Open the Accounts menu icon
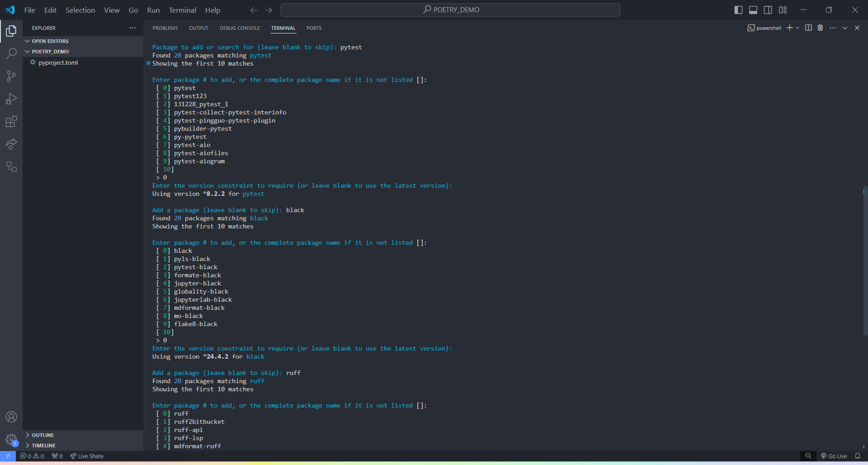The image size is (868, 465). [11, 417]
